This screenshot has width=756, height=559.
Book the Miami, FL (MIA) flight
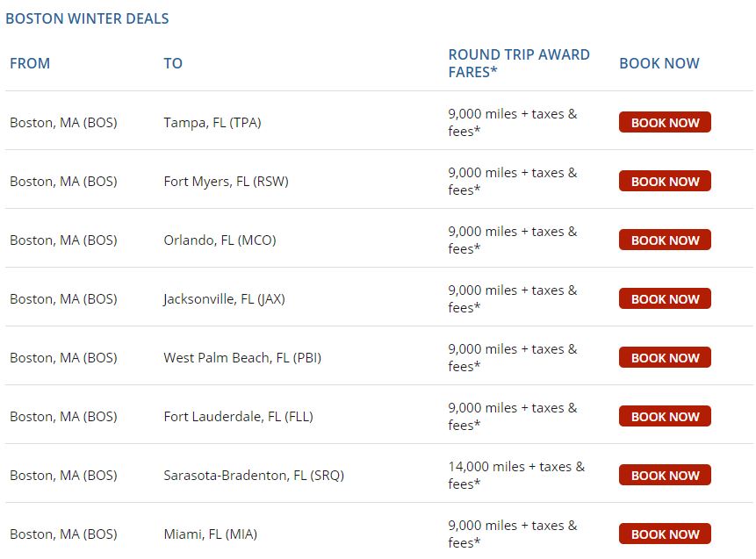tap(665, 534)
